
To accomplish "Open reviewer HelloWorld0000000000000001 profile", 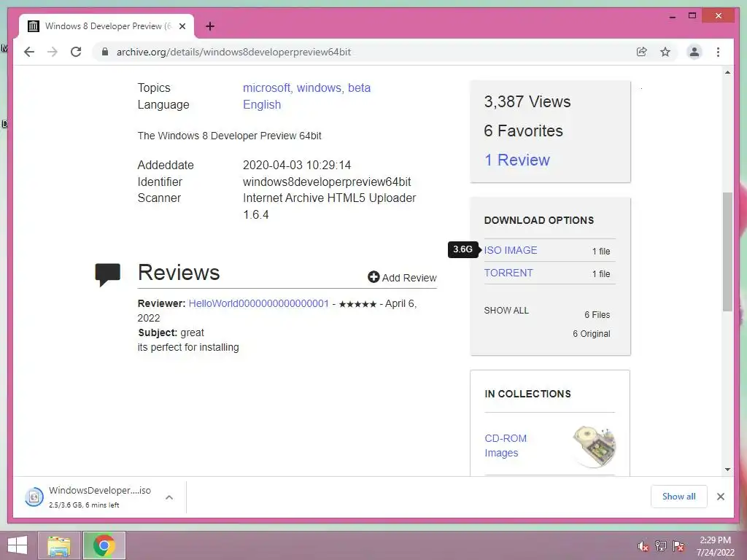I will point(259,303).
